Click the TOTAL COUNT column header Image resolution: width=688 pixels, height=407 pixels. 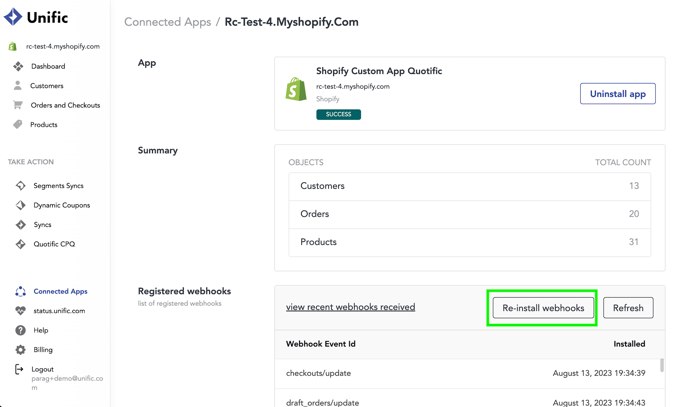623,162
